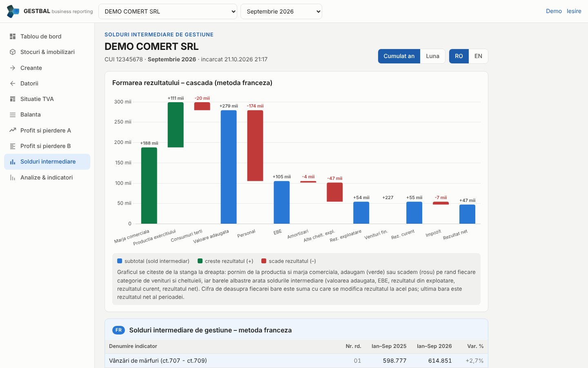
Task: Click the SOLDURI INTERMEDIARE DE GESTIUNE heading
Action: pyautogui.click(x=159, y=35)
